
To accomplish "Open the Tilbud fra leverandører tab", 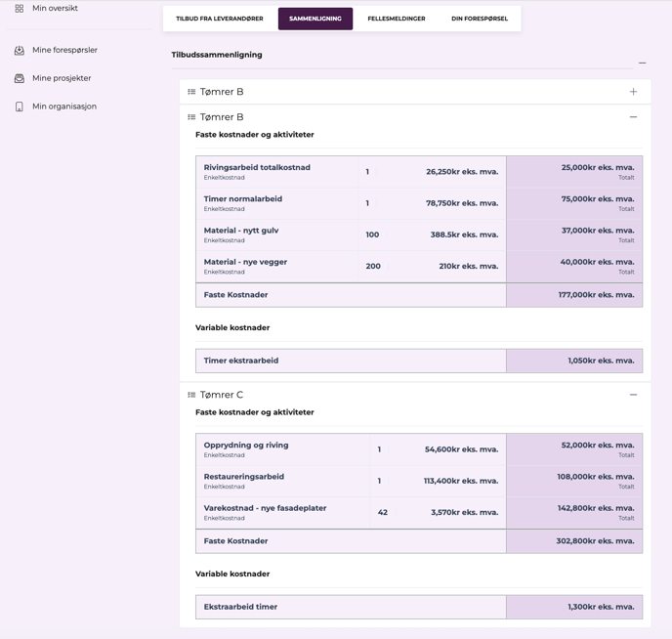I will click(220, 19).
